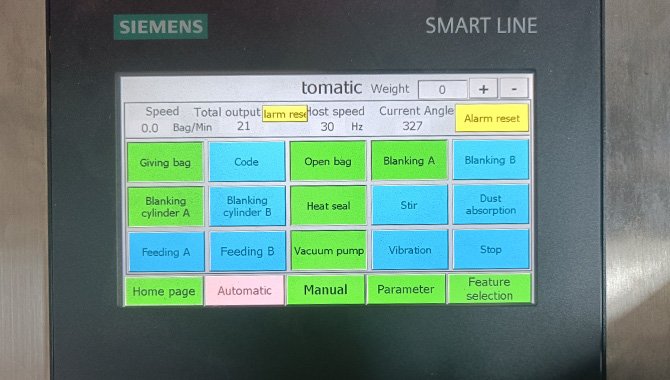670x380 pixels.
Task: Toggle the Open bag function
Action: (328, 161)
